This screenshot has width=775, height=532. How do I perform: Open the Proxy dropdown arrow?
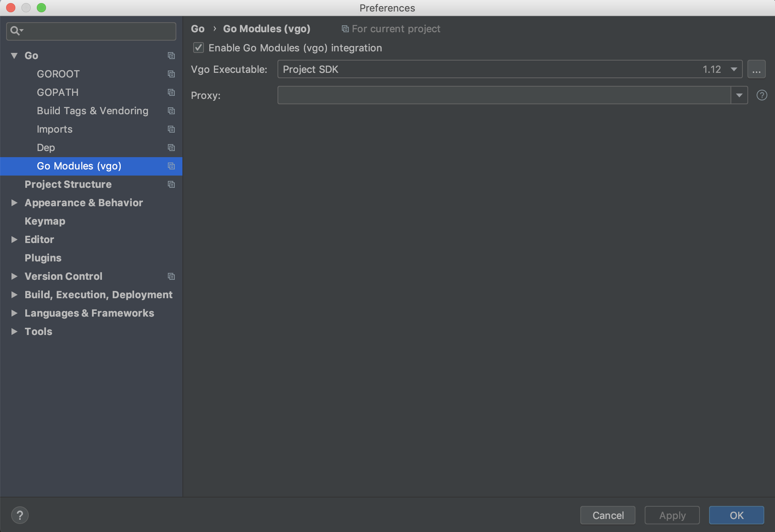coord(740,95)
